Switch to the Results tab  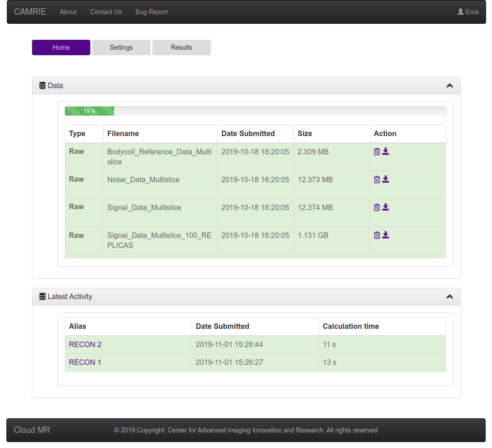coord(182,47)
